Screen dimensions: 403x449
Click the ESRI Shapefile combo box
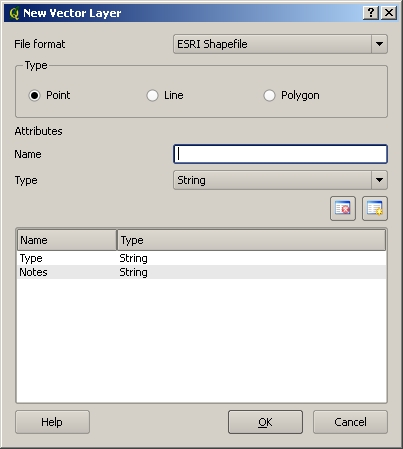click(x=280, y=44)
